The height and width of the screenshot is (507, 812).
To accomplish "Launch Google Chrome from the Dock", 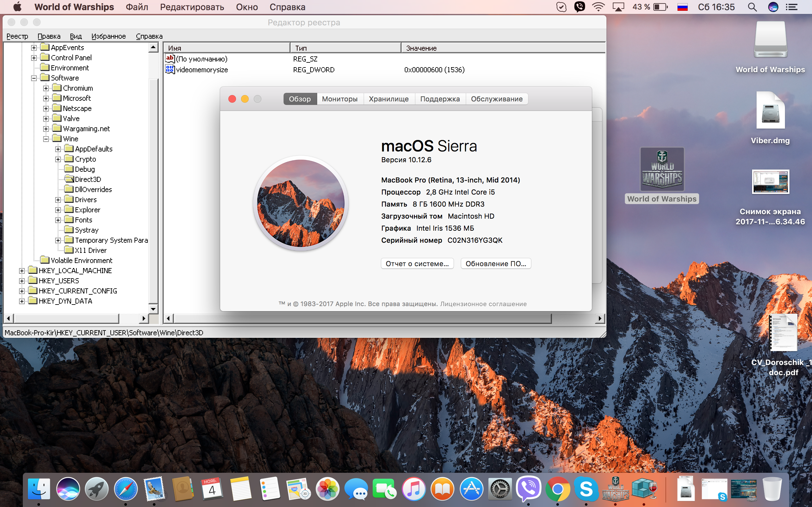I will 558,489.
